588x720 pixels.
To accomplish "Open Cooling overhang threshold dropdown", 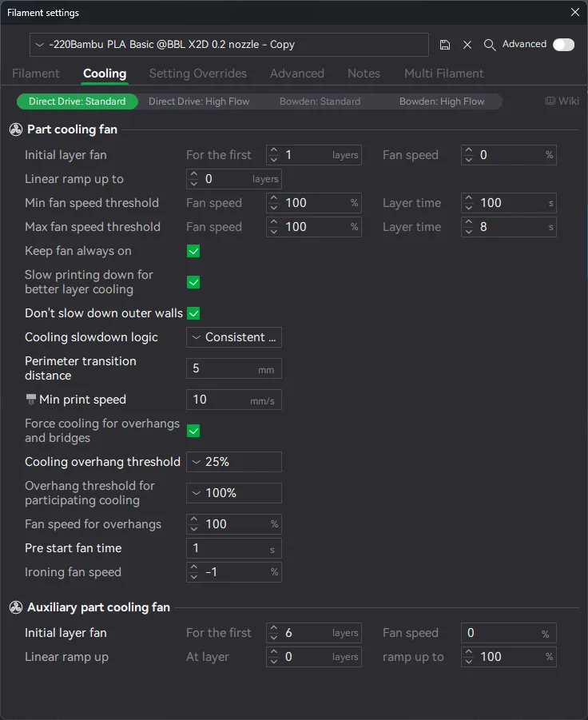I will [x=233, y=462].
